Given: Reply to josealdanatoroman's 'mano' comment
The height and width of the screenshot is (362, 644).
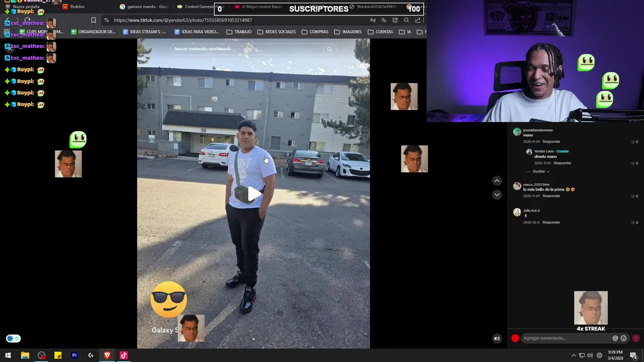Looking at the screenshot, I should [551, 142].
